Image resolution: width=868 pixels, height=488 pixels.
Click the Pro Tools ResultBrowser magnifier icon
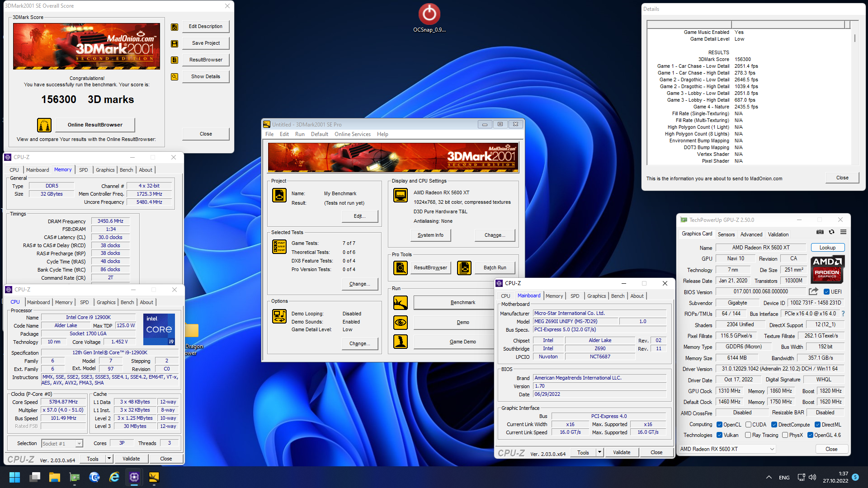[401, 268]
